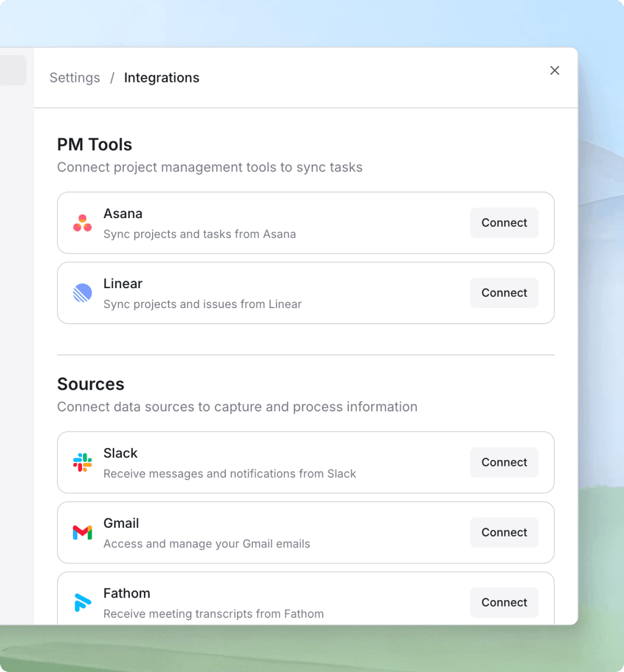Click the partially visible sidebar item
This screenshot has height=672, width=624.
point(13,70)
